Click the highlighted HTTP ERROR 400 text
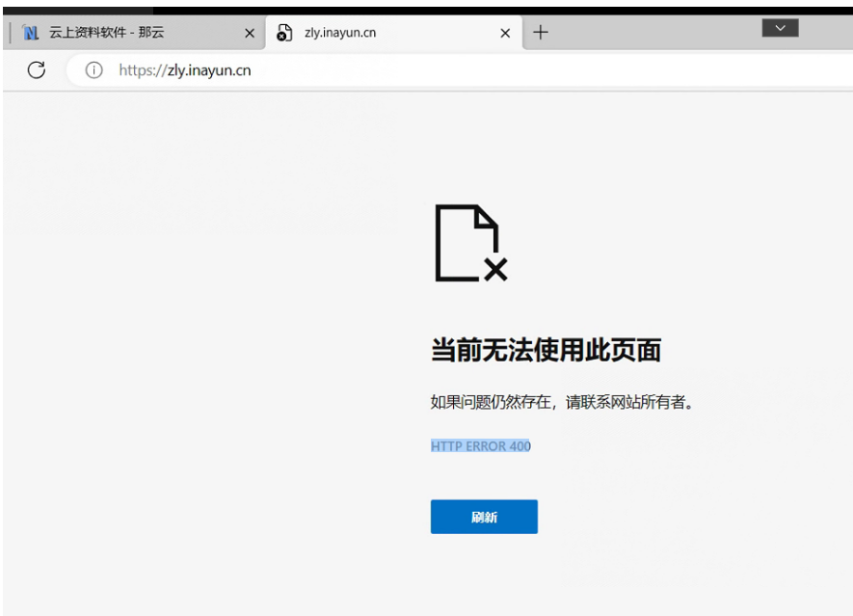The width and height of the screenshot is (853, 616). (x=480, y=446)
